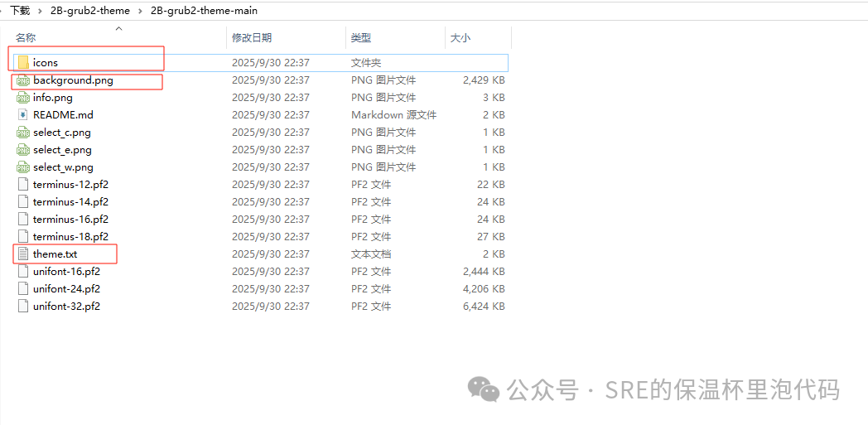This screenshot has width=868, height=425.
Task: Click the Markdown 源文件 type cell
Action: click(393, 115)
